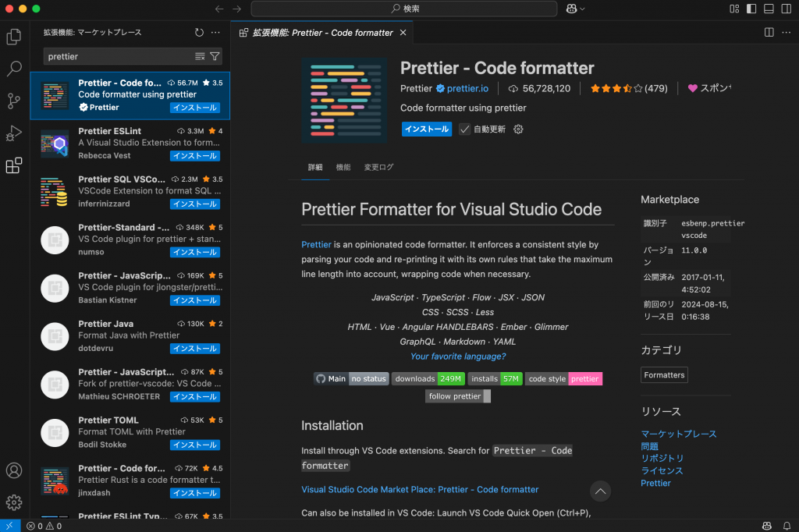
Task: Split the editor to the right
Action: coord(769,32)
